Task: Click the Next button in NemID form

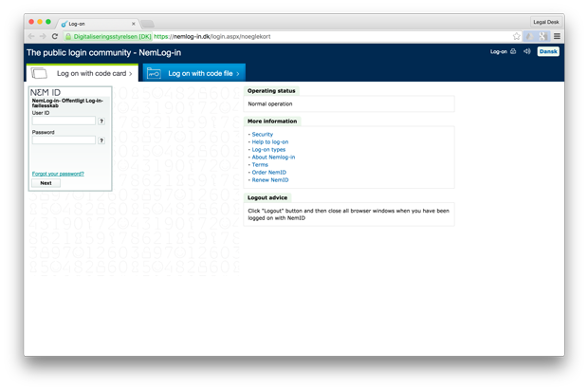Action: (46, 183)
